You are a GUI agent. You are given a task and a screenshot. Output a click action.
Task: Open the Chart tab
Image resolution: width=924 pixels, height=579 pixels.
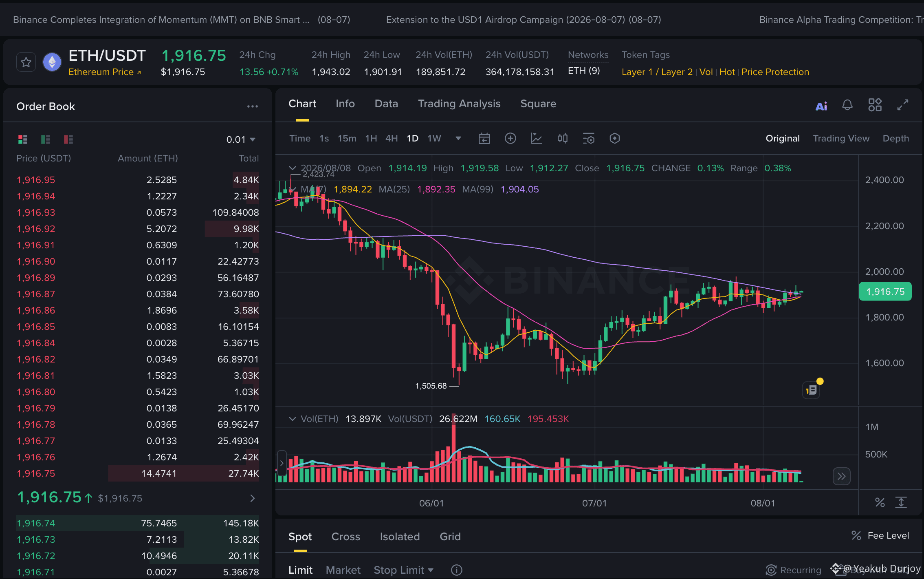tap(302, 104)
